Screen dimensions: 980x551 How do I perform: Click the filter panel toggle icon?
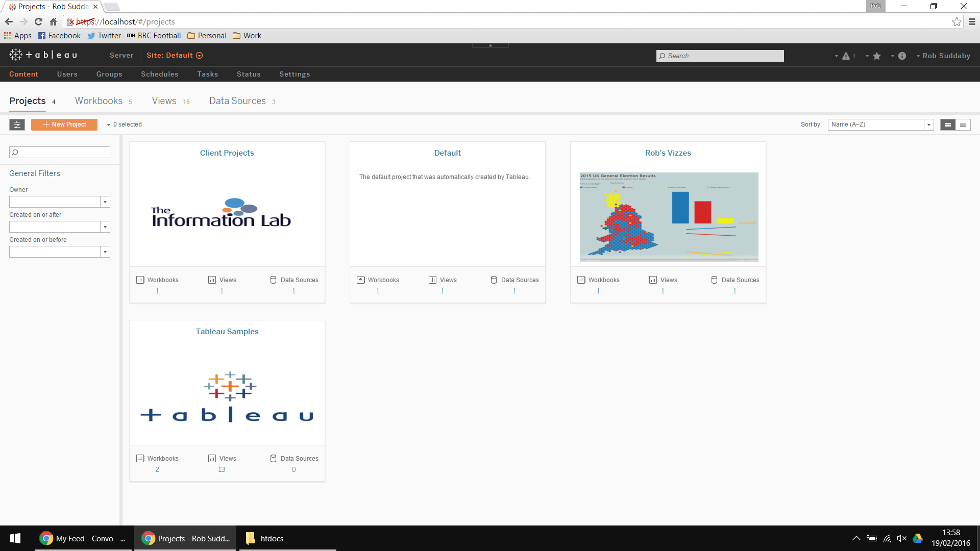point(17,124)
